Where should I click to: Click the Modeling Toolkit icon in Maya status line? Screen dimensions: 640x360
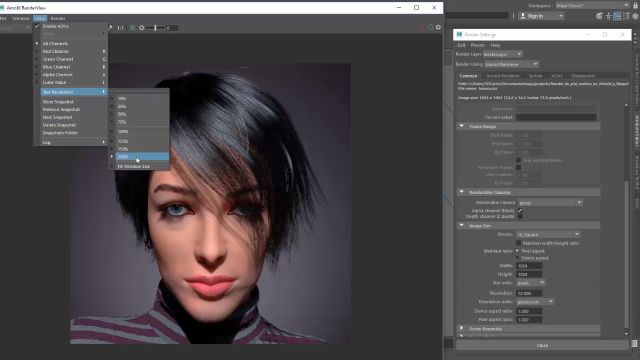click(x=599, y=16)
